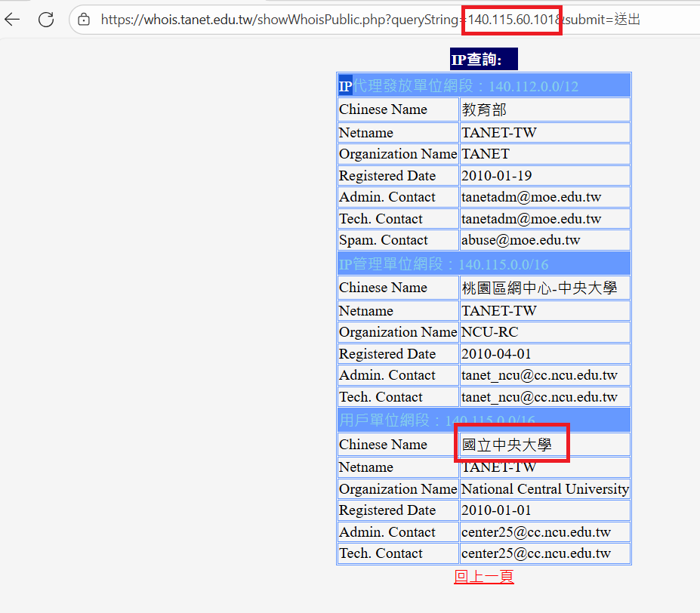Select the 教育部 Chinese name cell
The height and width of the screenshot is (613, 700).
tap(544, 109)
